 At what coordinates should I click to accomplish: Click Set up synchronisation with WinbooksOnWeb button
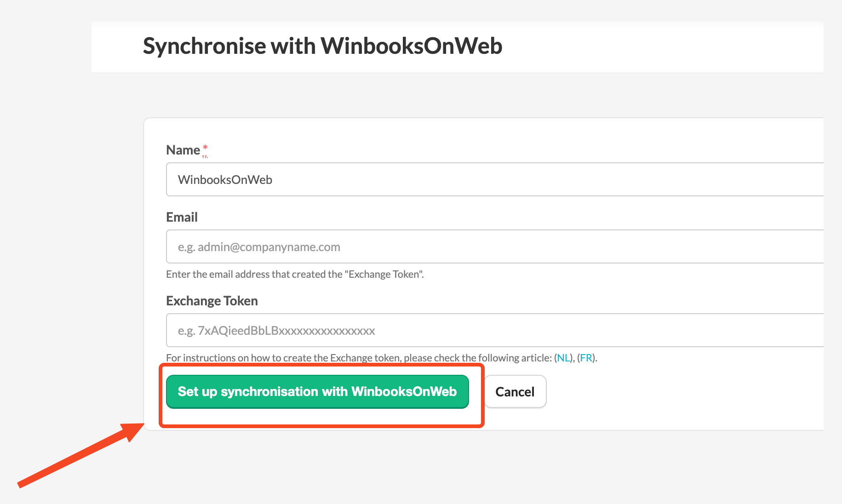pyautogui.click(x=317, y=392)
